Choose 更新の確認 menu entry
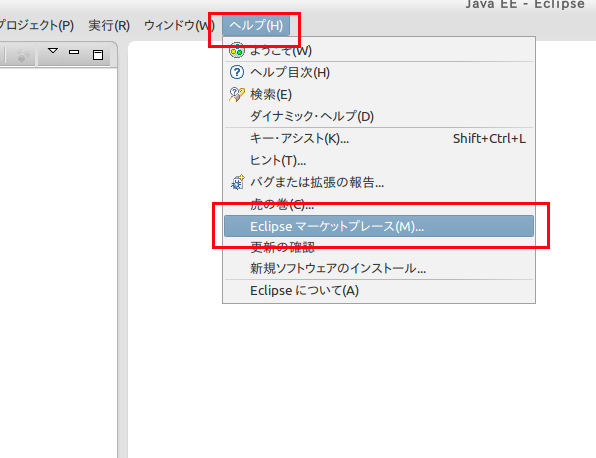 pyautogui.click(x=379, y=247)
